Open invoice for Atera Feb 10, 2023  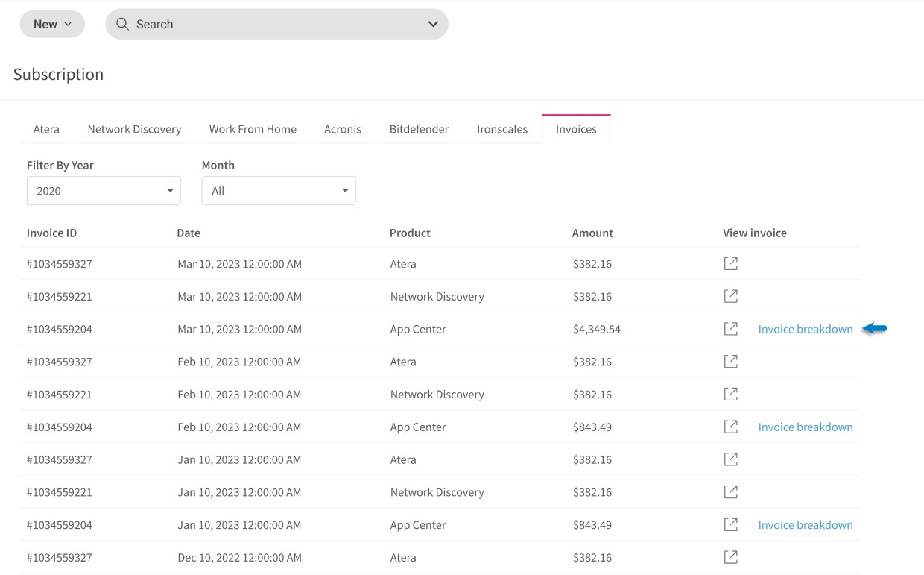tap(731, 362)
